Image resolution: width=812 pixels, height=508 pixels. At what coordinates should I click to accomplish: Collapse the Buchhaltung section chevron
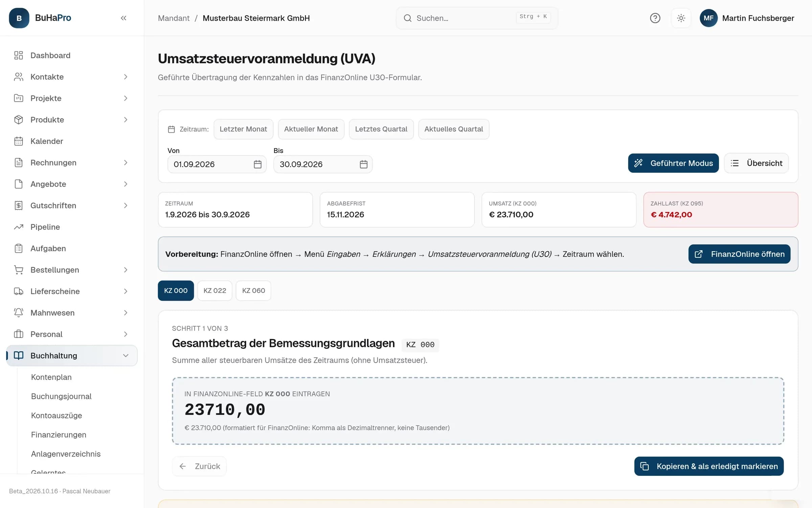pyautogui.click(x=126, y=356)
